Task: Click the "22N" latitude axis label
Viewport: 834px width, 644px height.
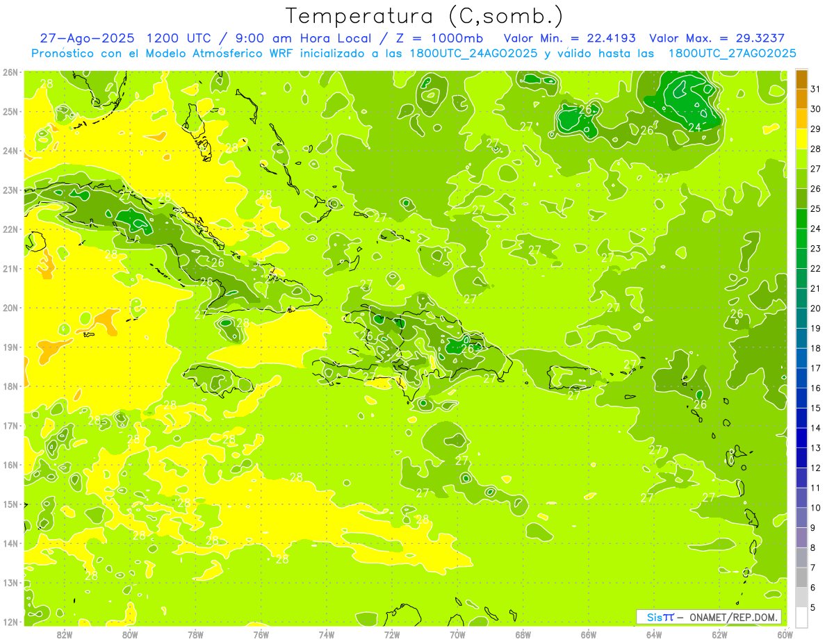Action: click(x=10, y=229)
